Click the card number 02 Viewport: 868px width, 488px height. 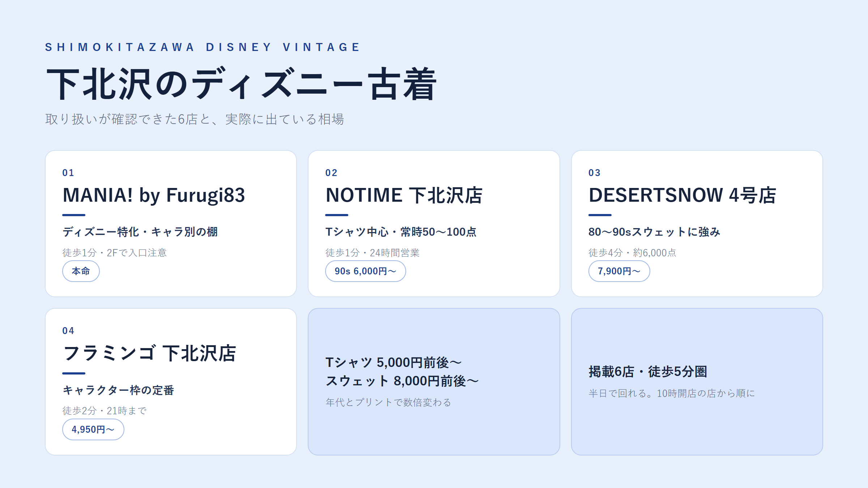[x=331, y=173]
